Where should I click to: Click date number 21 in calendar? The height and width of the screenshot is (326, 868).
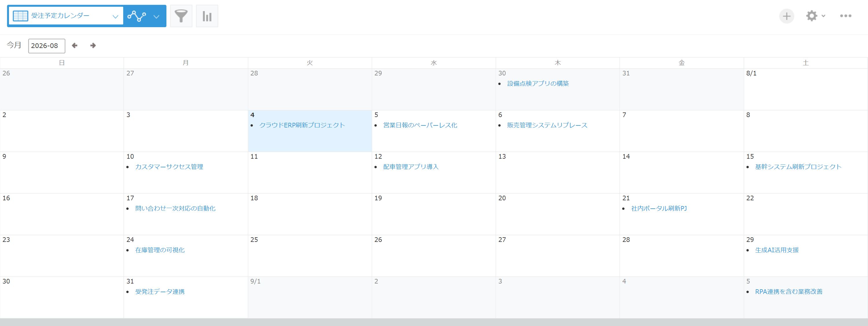tap(626, 198)
